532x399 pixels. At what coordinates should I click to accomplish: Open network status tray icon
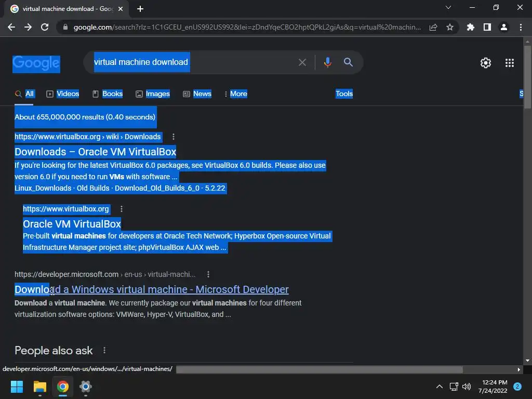click(454, 387)
